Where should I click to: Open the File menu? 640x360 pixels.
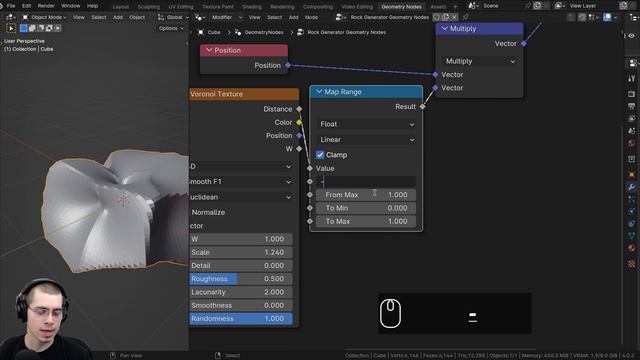click(11, 6)
